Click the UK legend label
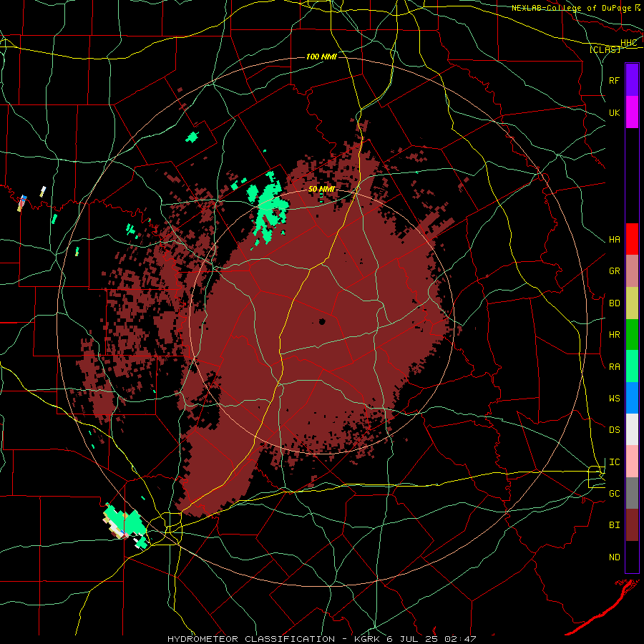644x644 pixels. pyautogui.click(x=614, y=112)
